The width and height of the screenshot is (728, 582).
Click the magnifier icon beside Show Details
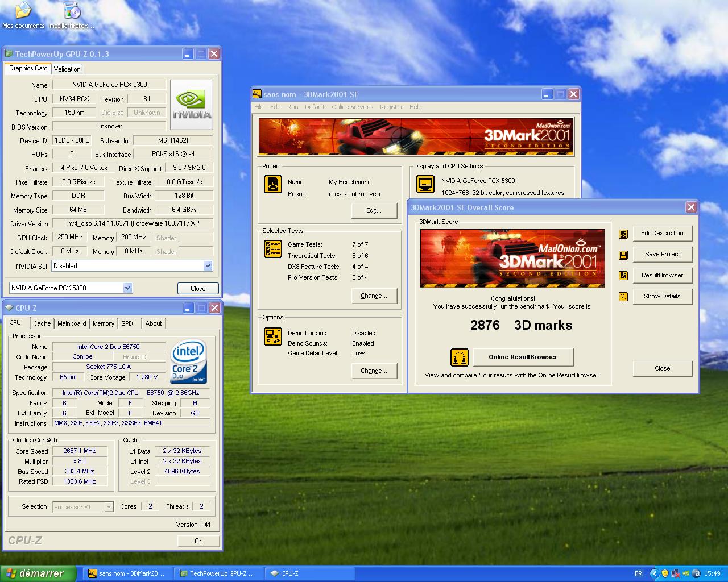pos(623,297)
